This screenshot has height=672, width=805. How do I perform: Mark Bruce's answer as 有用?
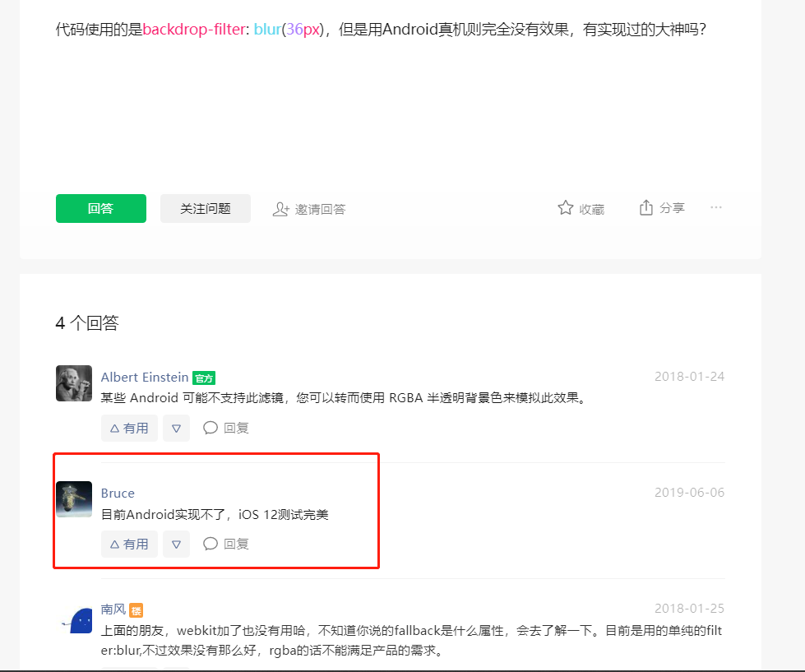[129, 545]
